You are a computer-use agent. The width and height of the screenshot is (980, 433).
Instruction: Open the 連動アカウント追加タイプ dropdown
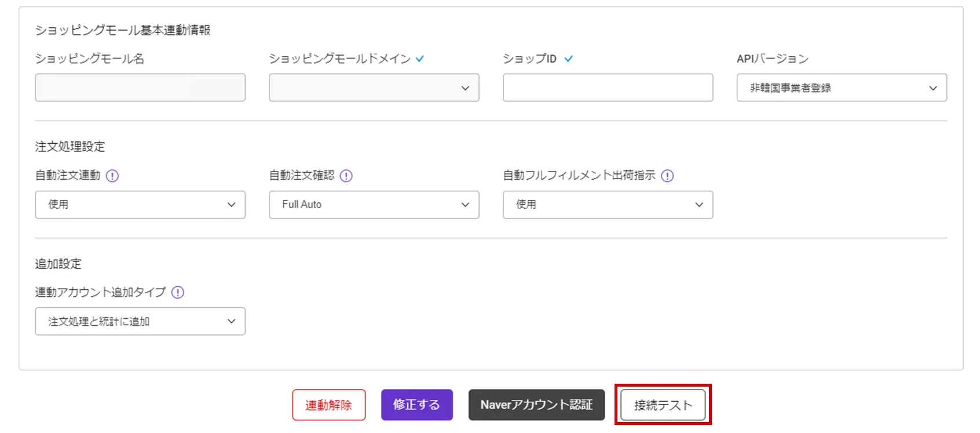tap(140, 321)
